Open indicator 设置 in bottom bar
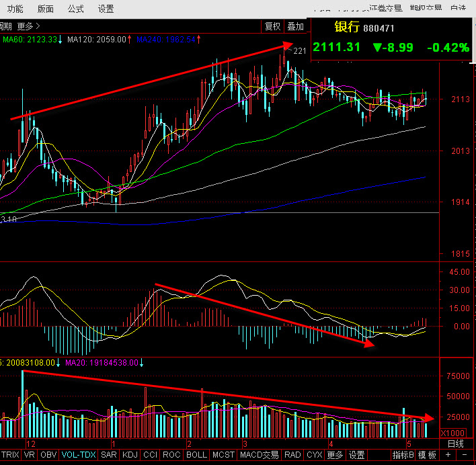Image resolution: width=476 pixels, height=465 pixels. click(356, 455)
